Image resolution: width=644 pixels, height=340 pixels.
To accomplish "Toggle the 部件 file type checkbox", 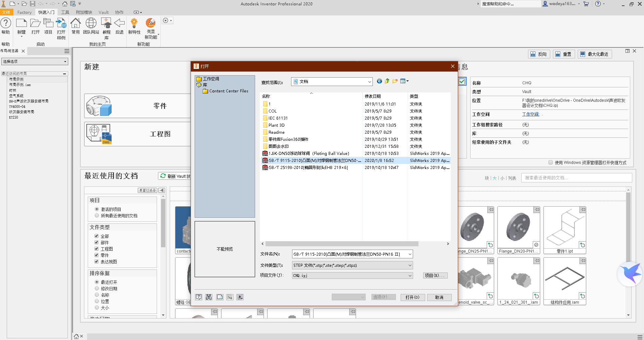I will [96, 242].
